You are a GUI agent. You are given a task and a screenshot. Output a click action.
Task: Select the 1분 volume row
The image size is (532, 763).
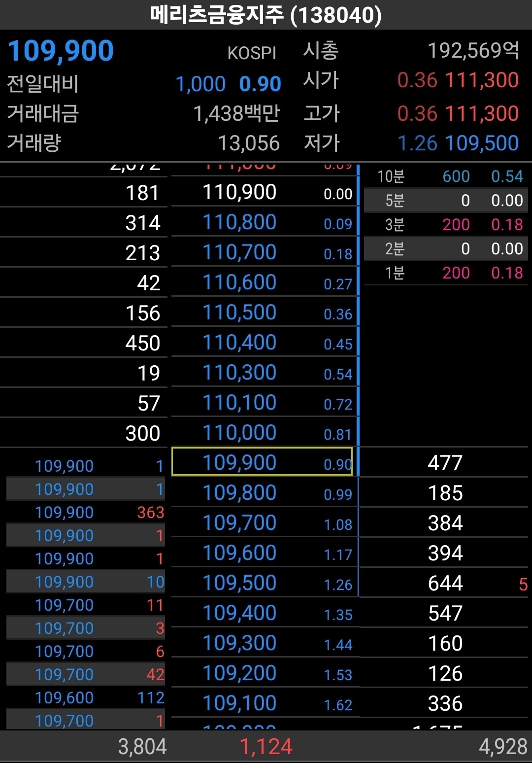click(x=446, y=273)
